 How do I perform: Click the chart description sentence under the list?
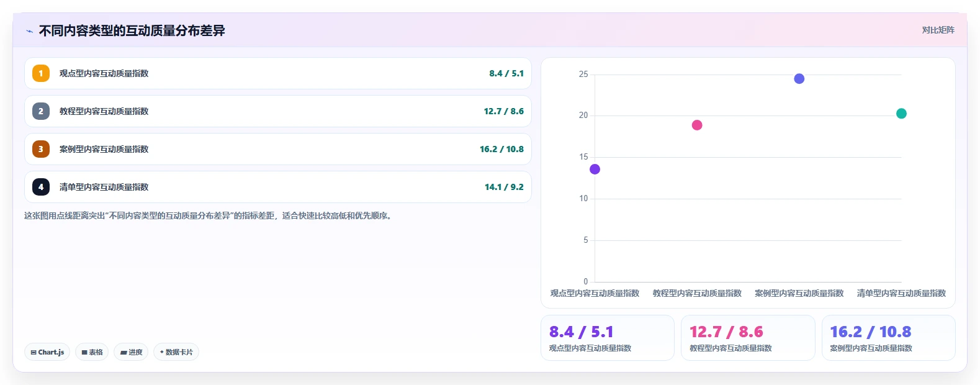point(207,216)
